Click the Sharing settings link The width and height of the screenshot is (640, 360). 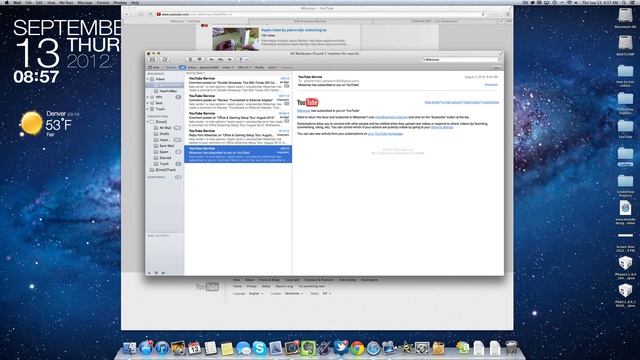coord(442,127)
